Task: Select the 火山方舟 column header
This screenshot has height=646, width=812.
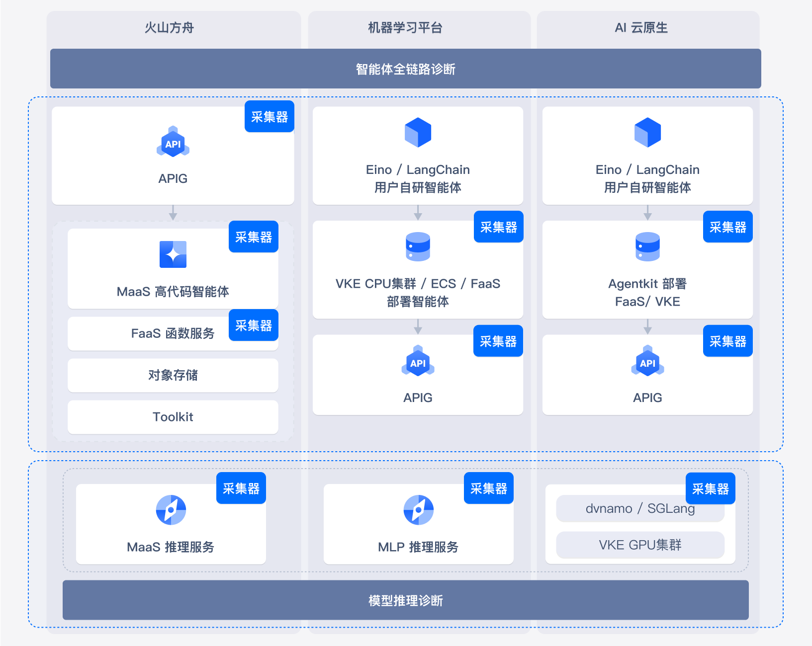Action: [x=170, y=28]
